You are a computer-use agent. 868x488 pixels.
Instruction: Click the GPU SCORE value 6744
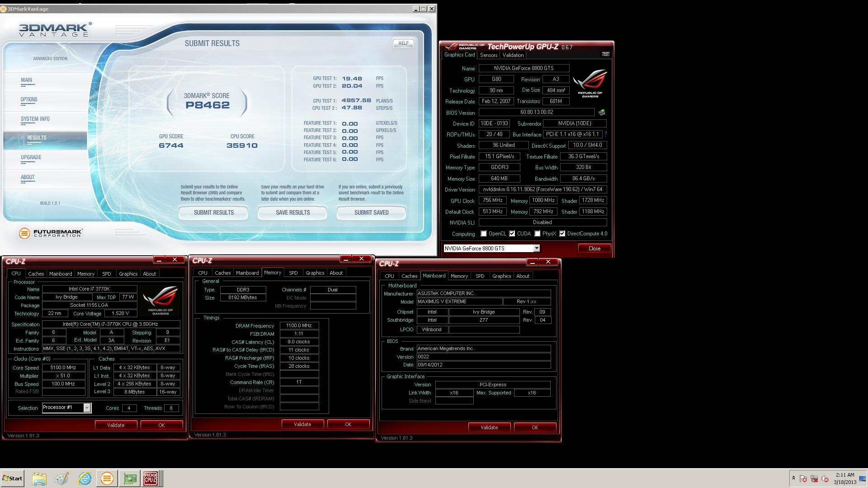tap(171, 145)
